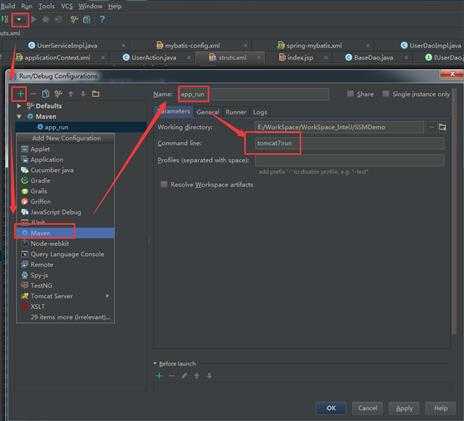Viewport: 464px width, 421px height.
Task: Click the green plus Add New Configuration icon
Action: [x=20, y=94]
